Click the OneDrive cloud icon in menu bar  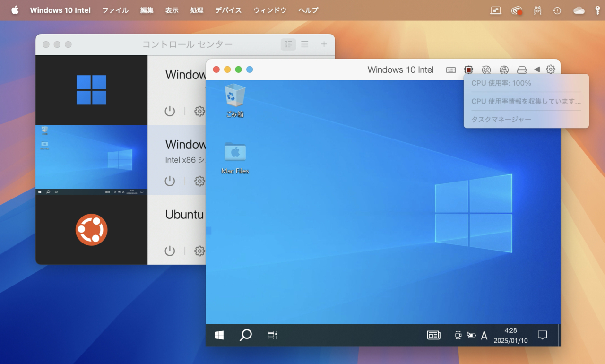[x=579, y=10]
